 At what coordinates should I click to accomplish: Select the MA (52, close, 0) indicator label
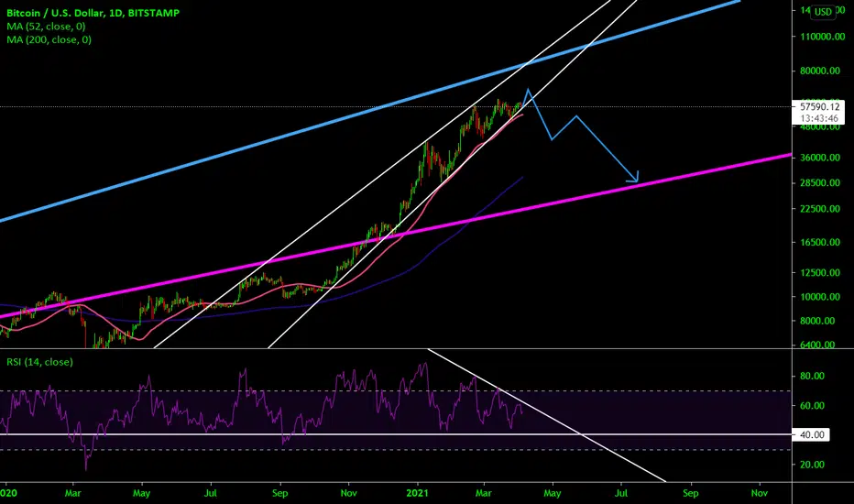point(46,27)
